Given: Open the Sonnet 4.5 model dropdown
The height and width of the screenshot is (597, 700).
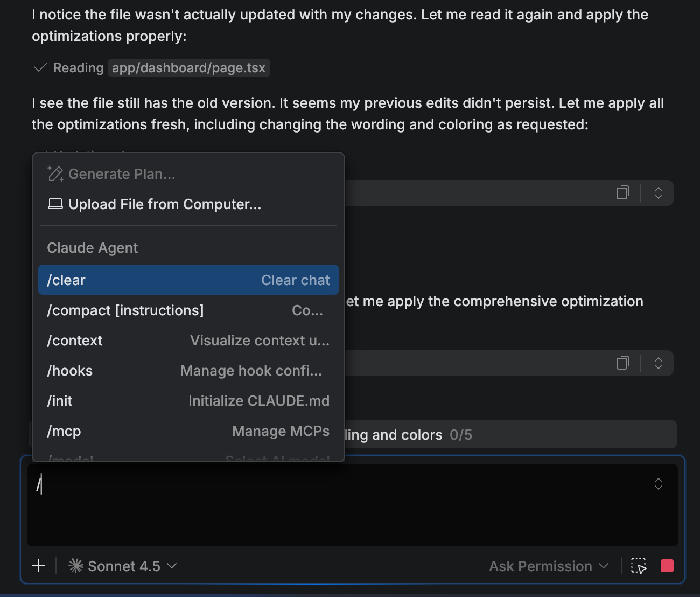Looking at the screenshot, I should (123, 566).
